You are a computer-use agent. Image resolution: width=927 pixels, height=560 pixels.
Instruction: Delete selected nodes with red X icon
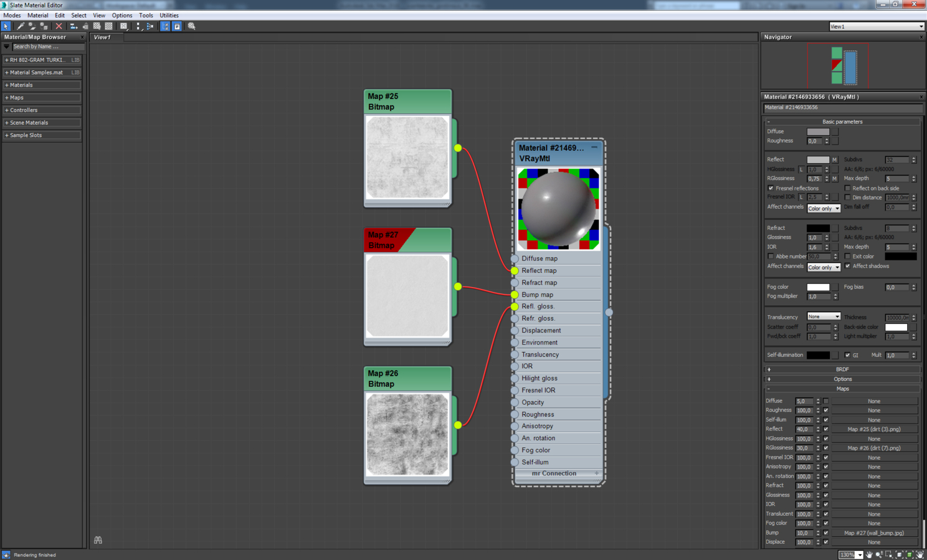point(59,26)
